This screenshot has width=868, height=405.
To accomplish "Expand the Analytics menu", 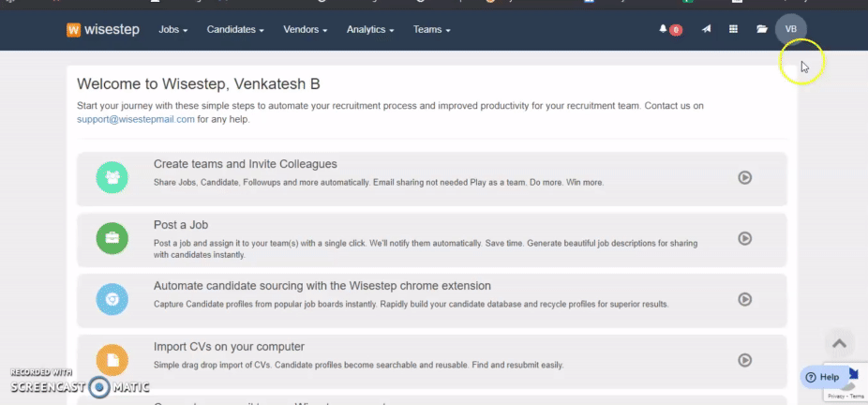I will click(370, 30).
